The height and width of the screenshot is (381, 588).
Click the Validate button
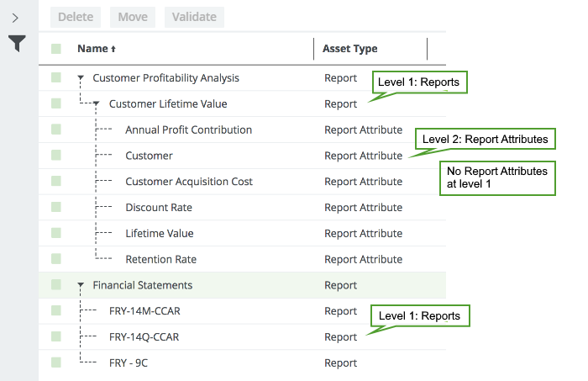pos(194,17)
